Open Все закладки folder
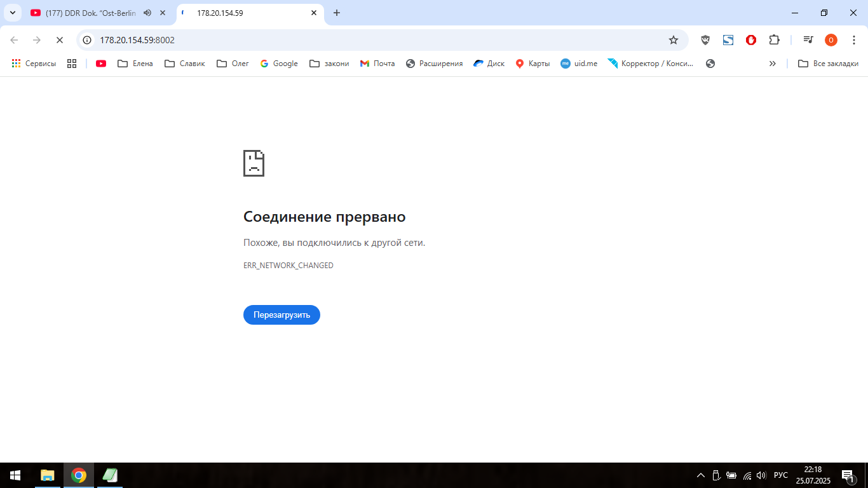 [829, 63]
